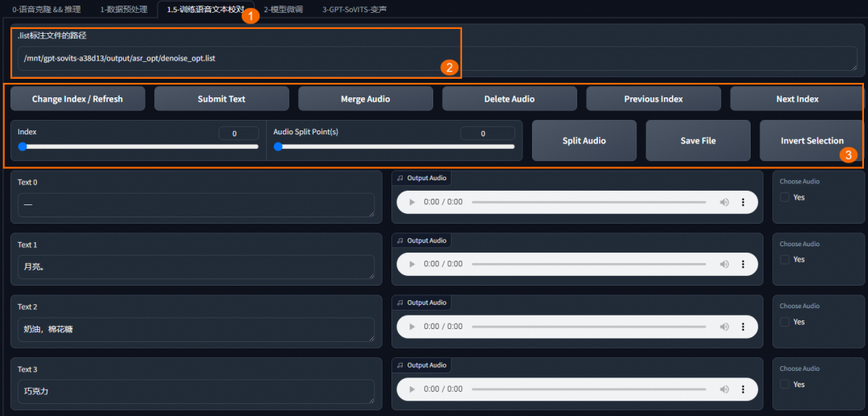The width and height of the screenshot is (868, 416).
Task: Click the Audio Split Point number box
Action: click(487, 134)
